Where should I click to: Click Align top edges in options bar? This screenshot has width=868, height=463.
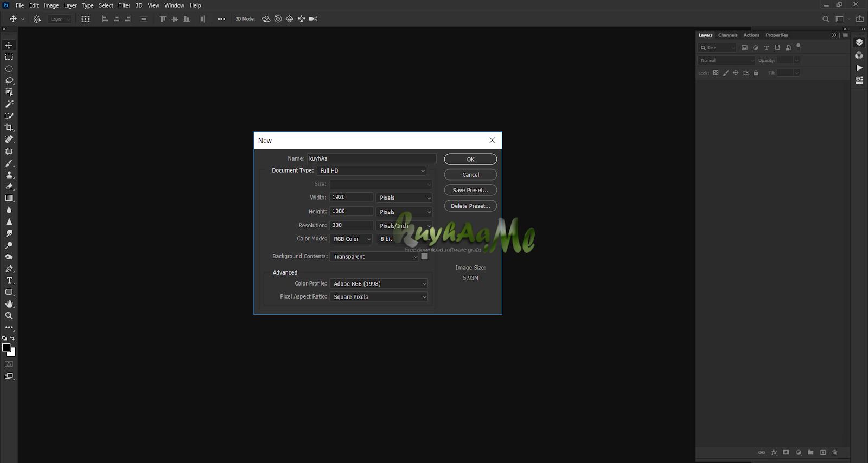tap(163, 19)
